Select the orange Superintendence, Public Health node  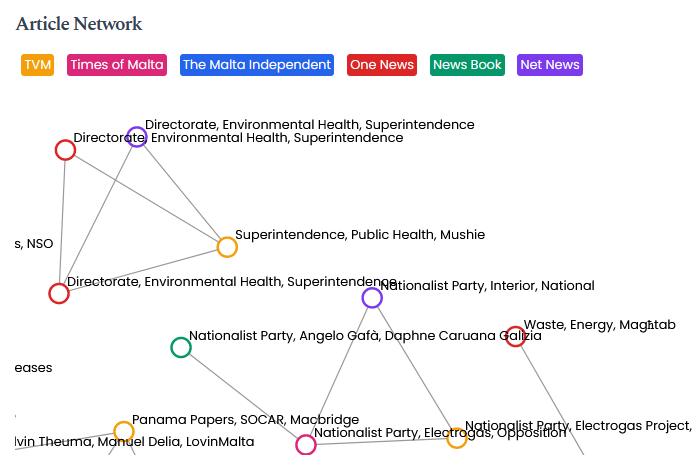[x=227, y=247]
